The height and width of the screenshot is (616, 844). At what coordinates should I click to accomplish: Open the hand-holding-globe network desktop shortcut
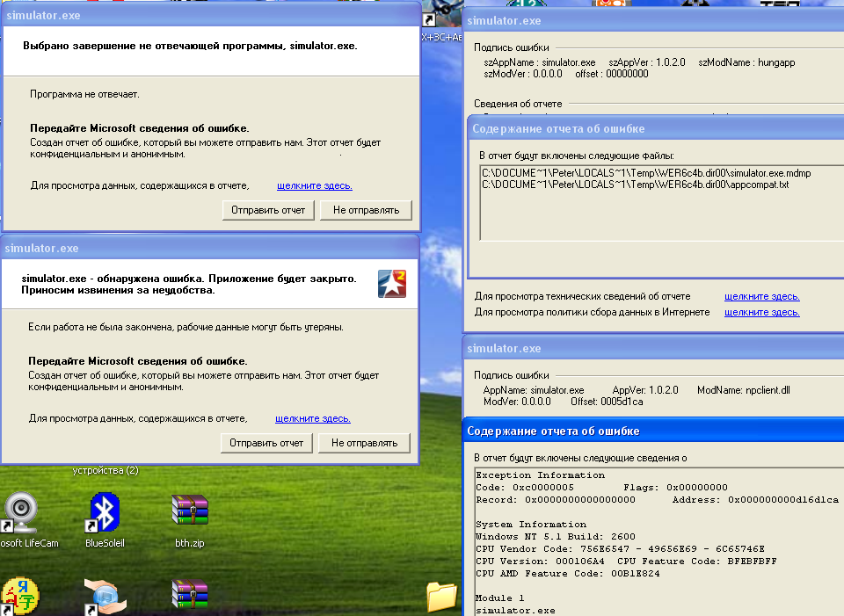105,598
